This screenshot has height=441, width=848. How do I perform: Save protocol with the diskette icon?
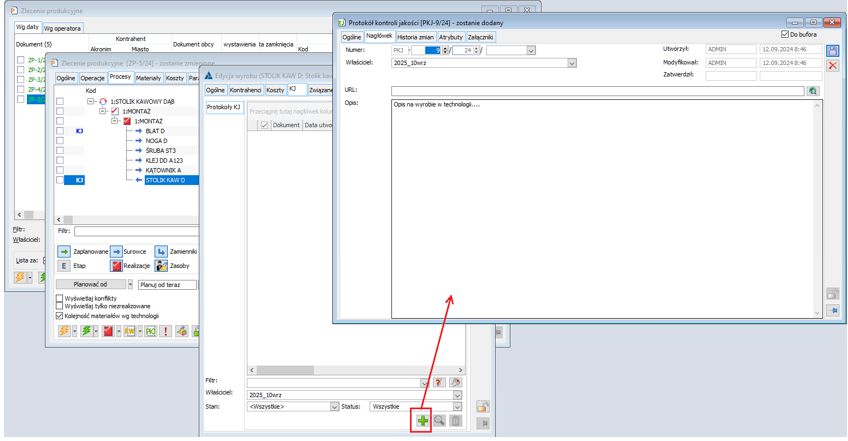click(832, 49)
